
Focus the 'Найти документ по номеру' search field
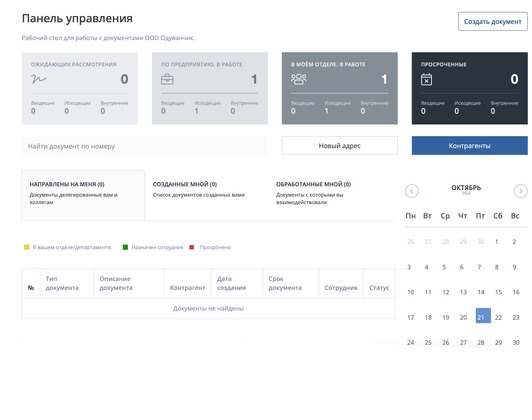[x=144, y=146]
